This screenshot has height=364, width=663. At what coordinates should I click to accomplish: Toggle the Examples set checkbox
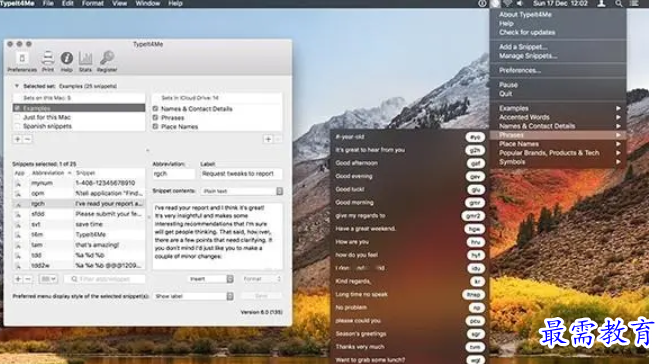17,108
